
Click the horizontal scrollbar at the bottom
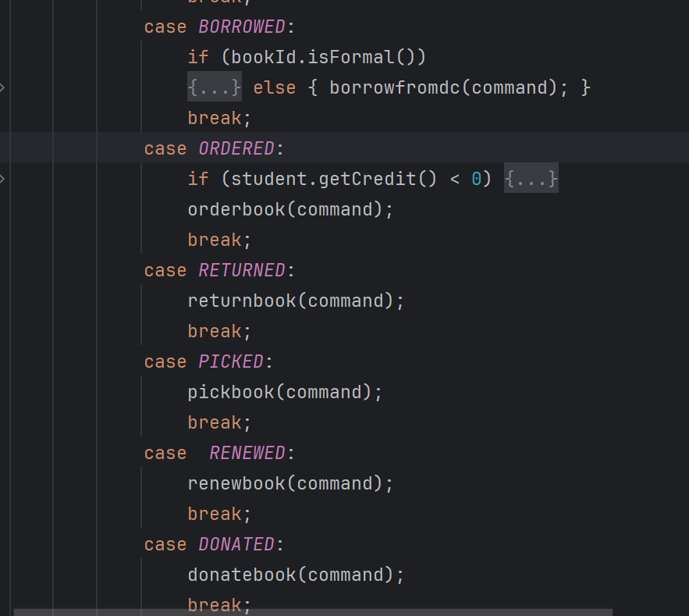pyautogui.click(x=313, y=612)
